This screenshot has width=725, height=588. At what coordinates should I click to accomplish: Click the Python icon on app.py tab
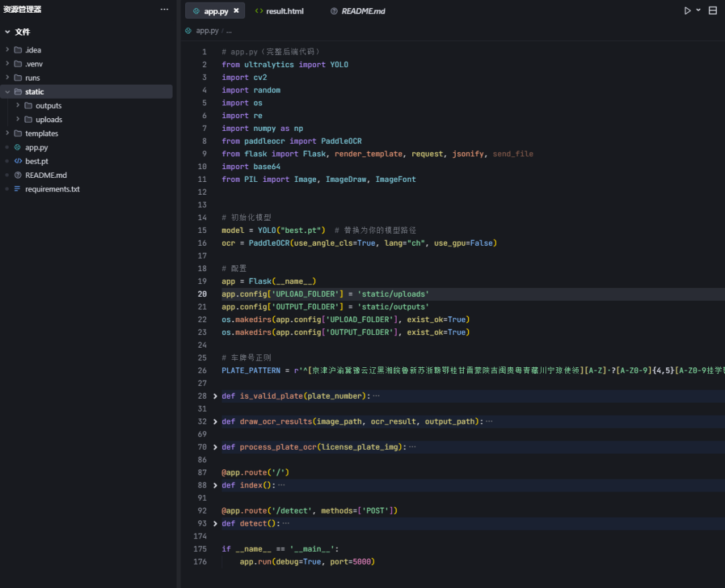point(196,11)
